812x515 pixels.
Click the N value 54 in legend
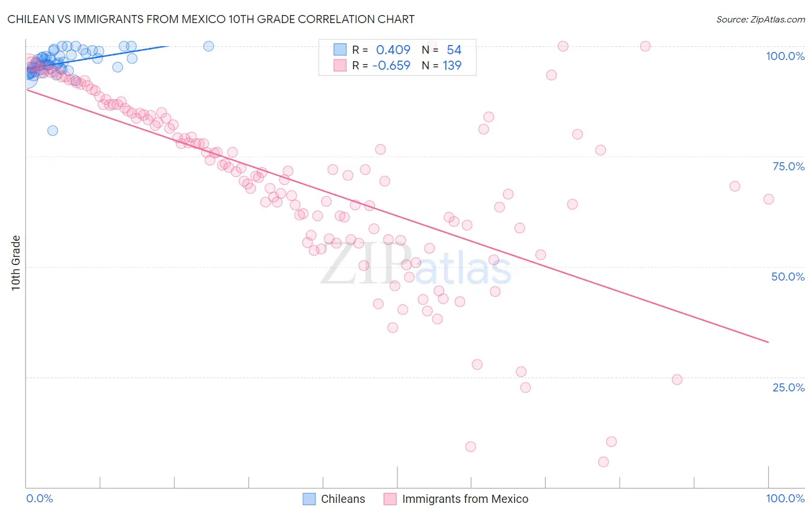pos(454,50)
